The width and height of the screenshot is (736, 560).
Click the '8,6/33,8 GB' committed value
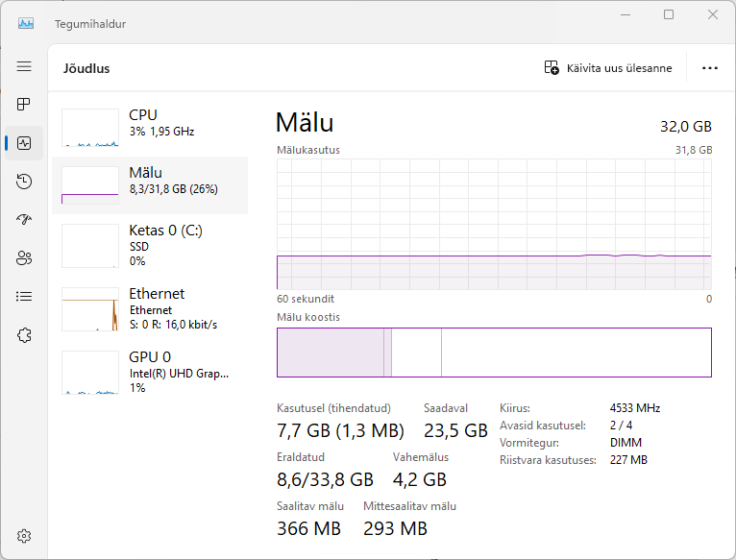click(325, 479)
